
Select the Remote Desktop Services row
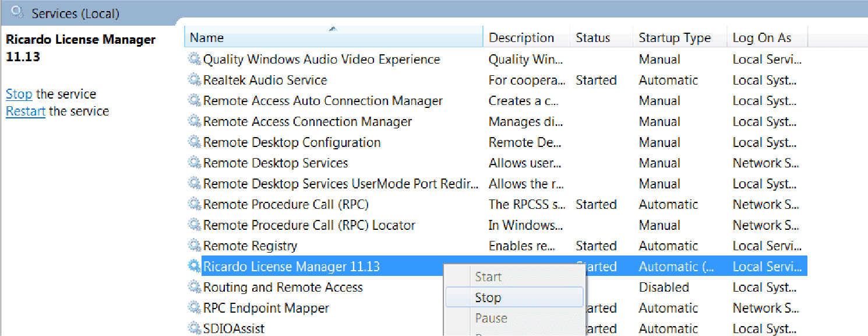coord(496,163)
